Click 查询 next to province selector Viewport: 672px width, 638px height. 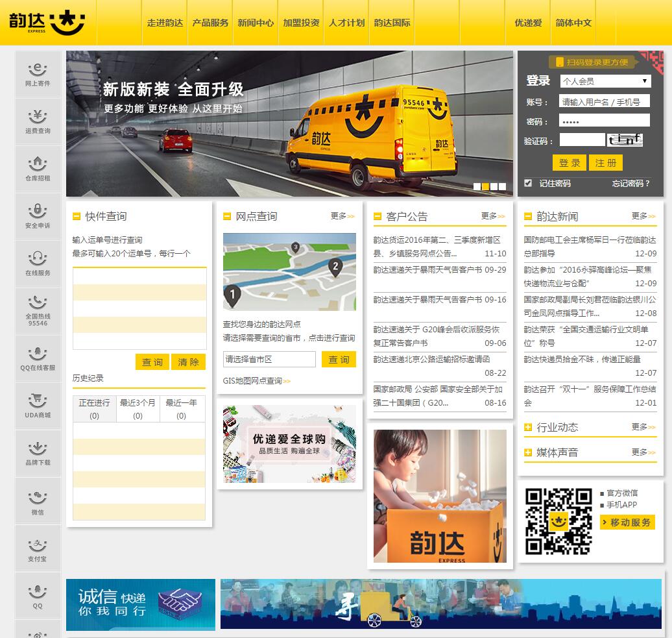339,360
